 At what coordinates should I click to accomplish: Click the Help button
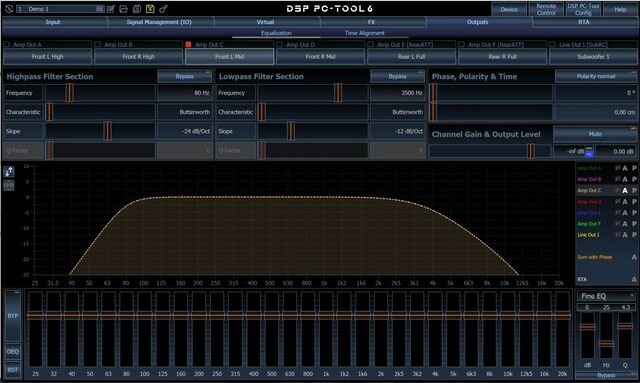coord(620,9)
